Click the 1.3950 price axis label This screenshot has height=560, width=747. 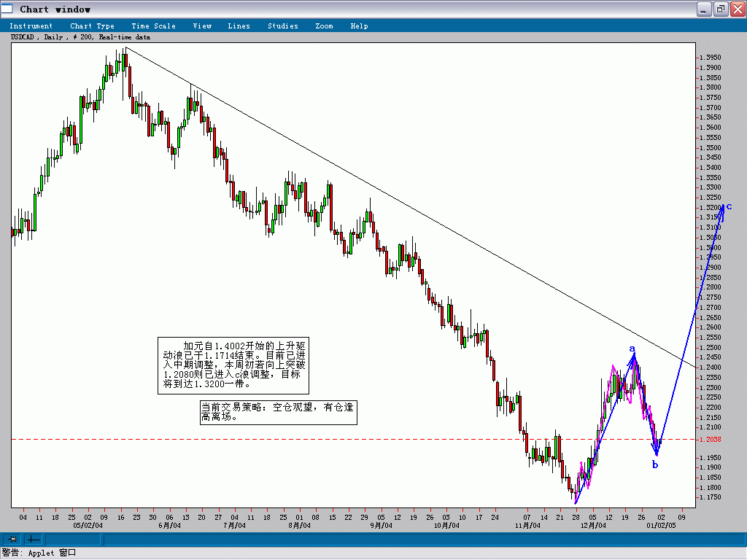click(x=711, y=58)
